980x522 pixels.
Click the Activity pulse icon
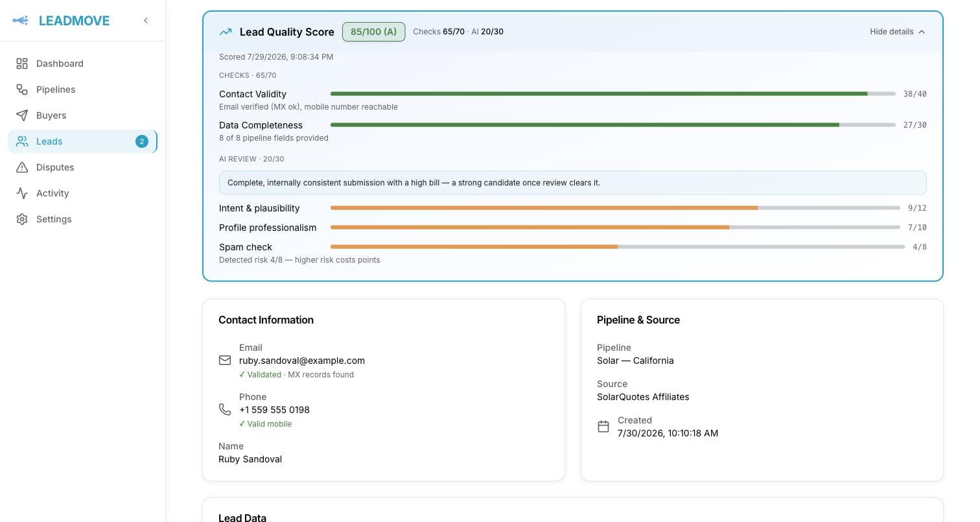(x=22, y=193)
